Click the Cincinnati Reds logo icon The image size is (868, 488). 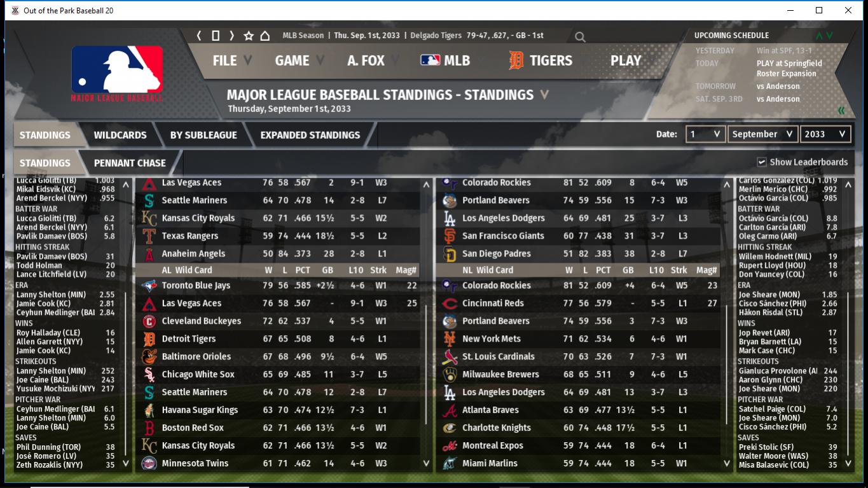450,303
